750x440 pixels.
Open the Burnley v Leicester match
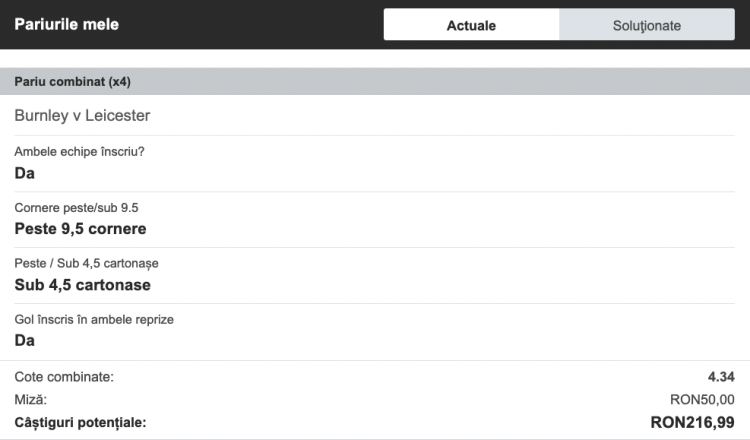(x=82, y=116)
